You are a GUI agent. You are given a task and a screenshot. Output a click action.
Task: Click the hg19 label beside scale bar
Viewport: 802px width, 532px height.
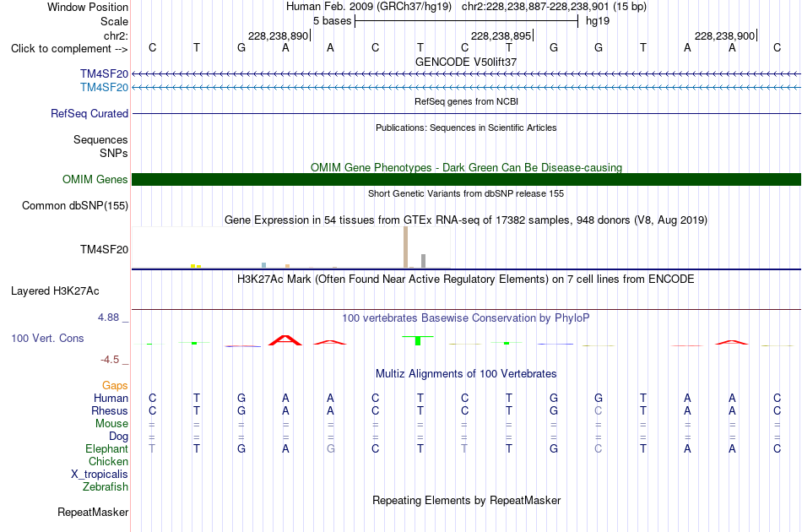point(598,21)
